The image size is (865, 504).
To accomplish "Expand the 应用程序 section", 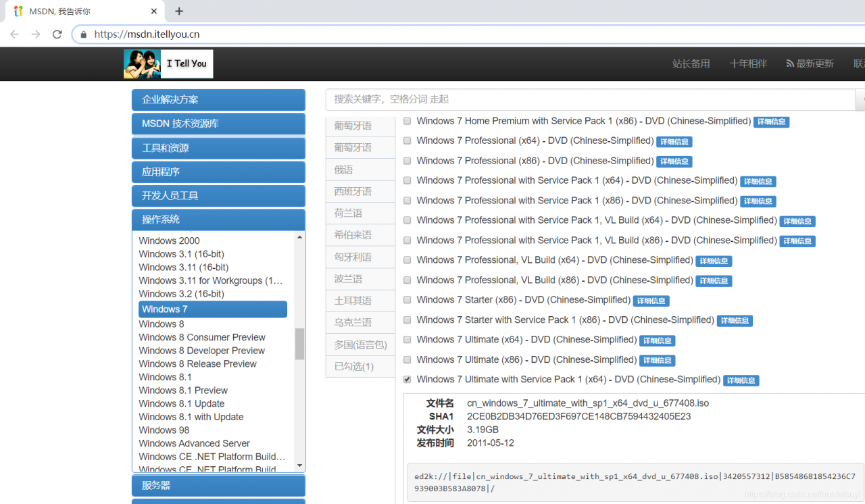I will (218, 172).
